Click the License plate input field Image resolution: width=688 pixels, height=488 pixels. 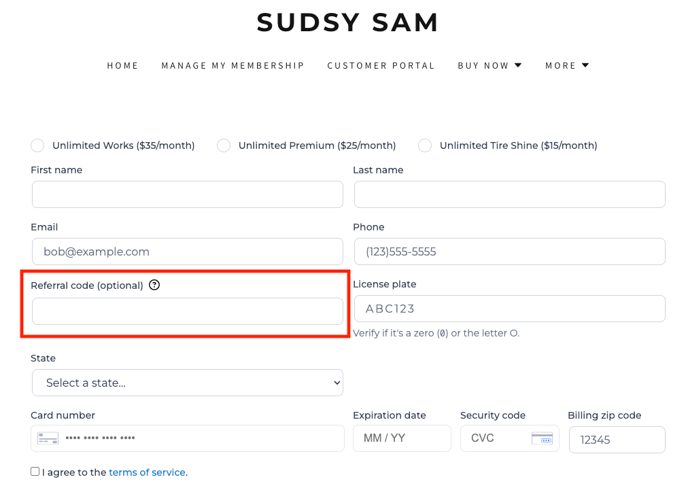pyautogui.click(x=510, y=309)
